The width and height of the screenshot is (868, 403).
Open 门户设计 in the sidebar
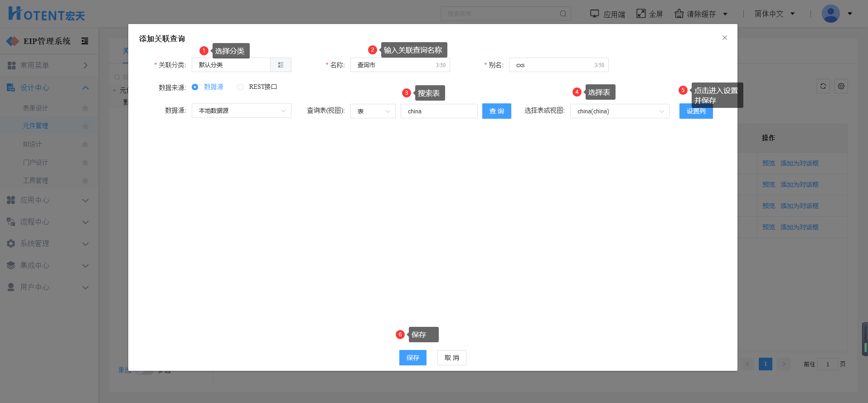pos(35,162)
